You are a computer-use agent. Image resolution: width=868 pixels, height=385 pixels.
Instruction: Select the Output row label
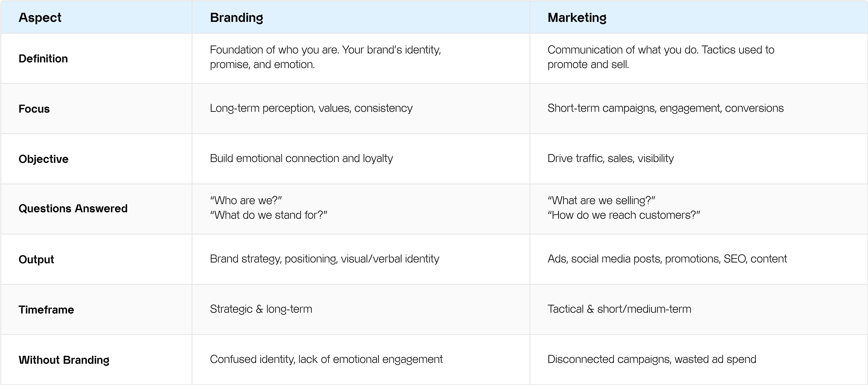click(36, 259)
